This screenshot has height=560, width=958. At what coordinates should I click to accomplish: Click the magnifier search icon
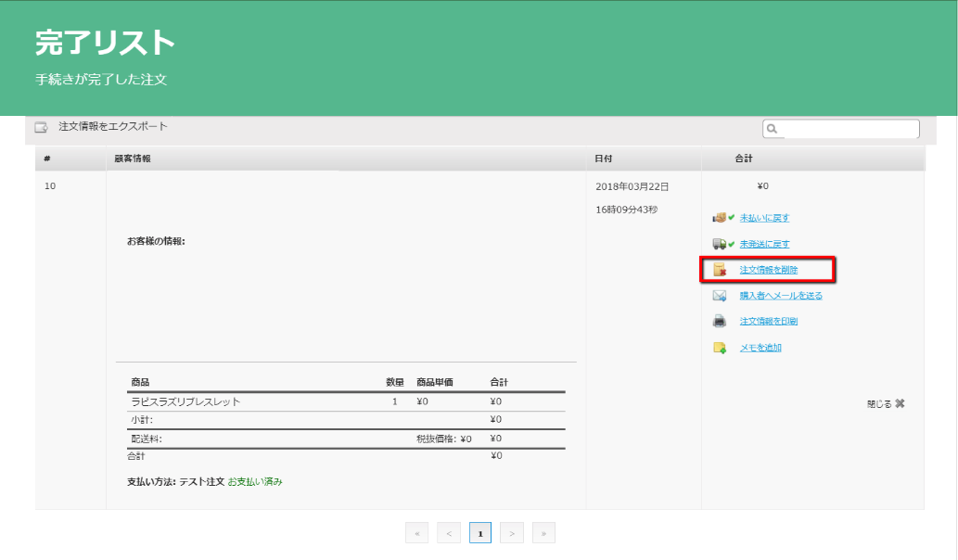[772, 128]
